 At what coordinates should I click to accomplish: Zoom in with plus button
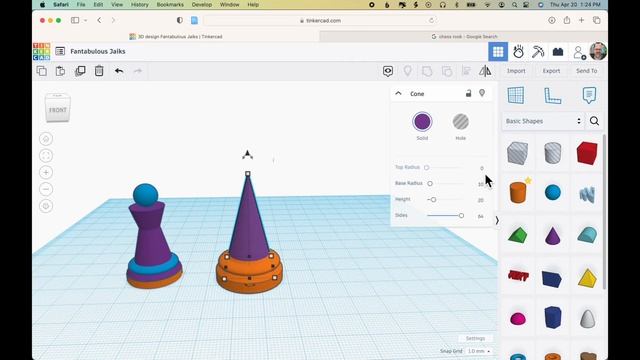coord(46,172)
